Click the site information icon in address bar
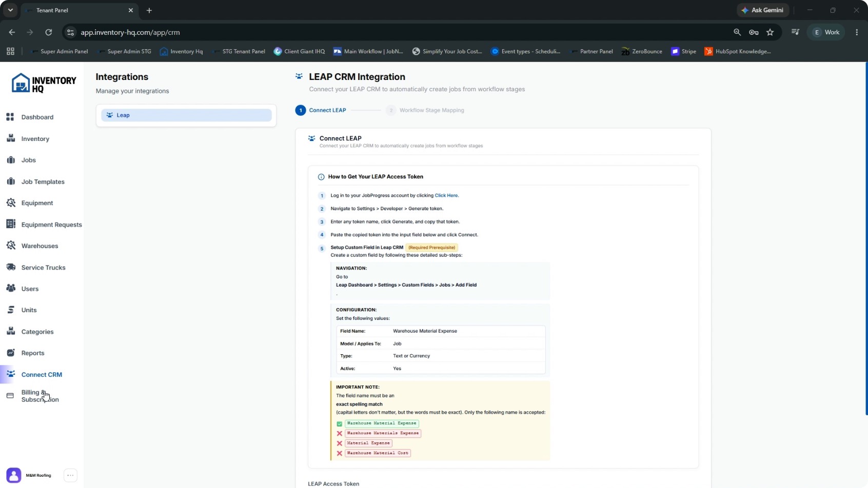This screenshot has height=488, width=868. click(71, 32)
